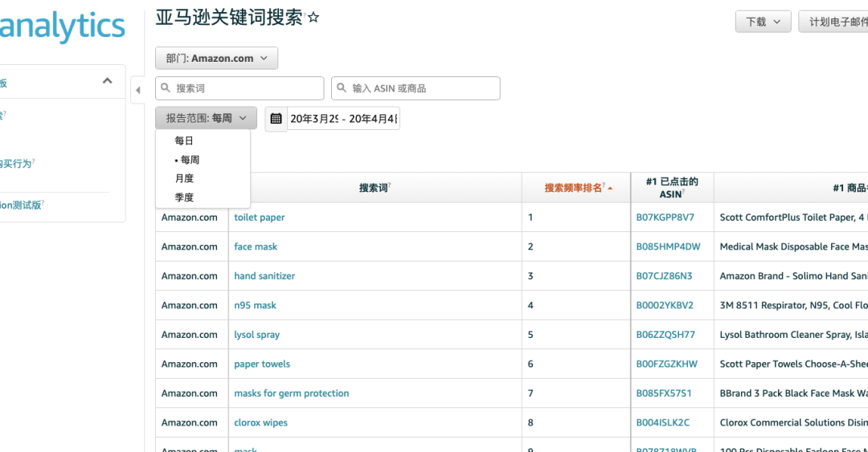Image resolution: width=868 pixels, height=452 pixels.
Task: Open the clorox wipes search term link
Action: 260,422
